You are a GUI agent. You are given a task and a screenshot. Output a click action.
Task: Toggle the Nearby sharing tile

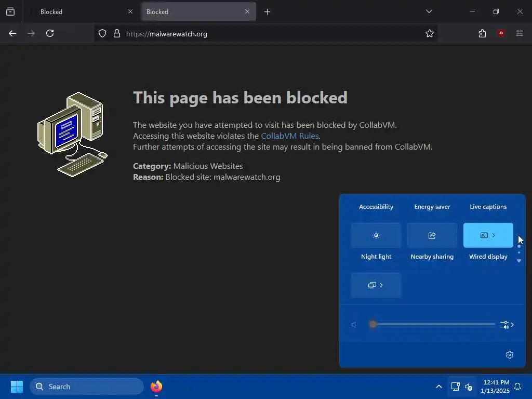(432, 235)
